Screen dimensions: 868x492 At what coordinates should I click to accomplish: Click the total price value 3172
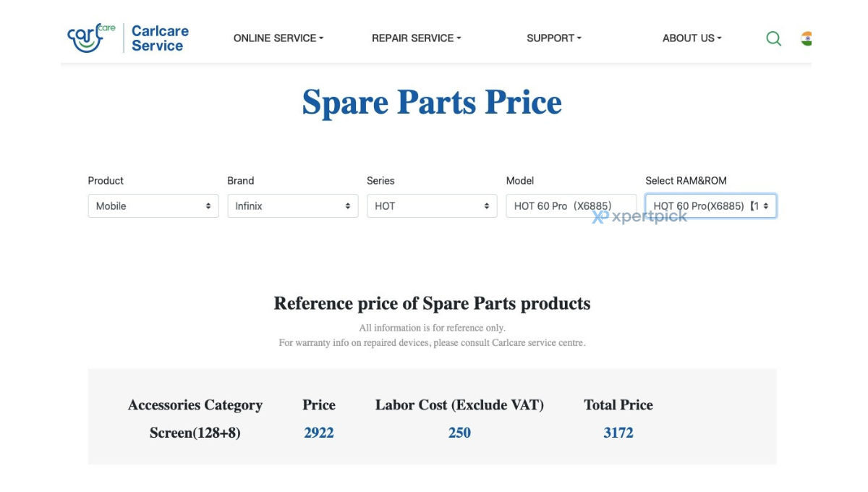(618, 433)
